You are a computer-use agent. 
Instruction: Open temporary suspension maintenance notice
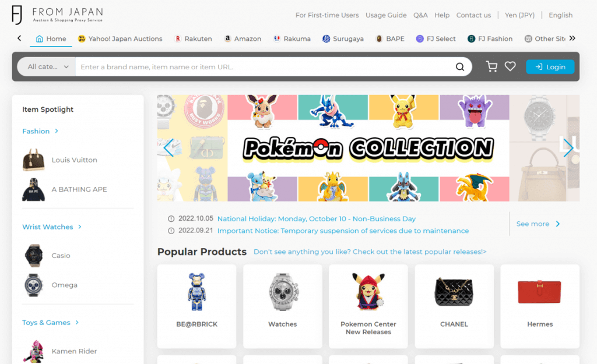pyautogui.click(x=343, y=231)
